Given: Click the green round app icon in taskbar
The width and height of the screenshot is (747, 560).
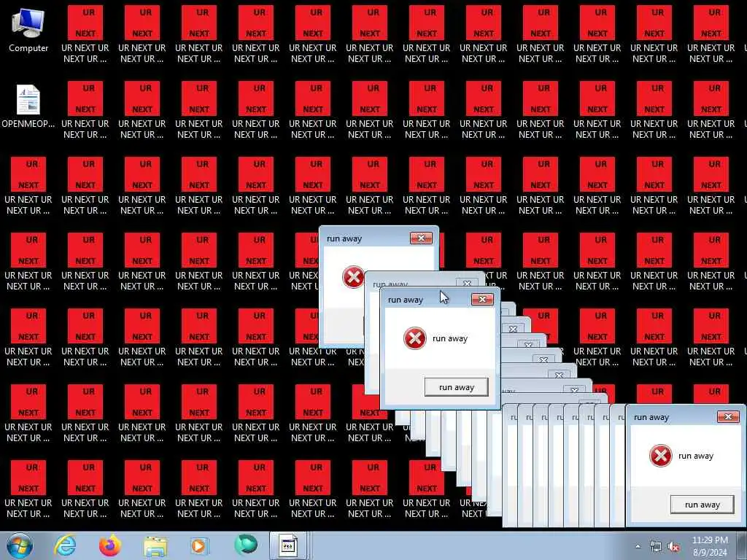Looking at the screenshot, I should 246,544.
